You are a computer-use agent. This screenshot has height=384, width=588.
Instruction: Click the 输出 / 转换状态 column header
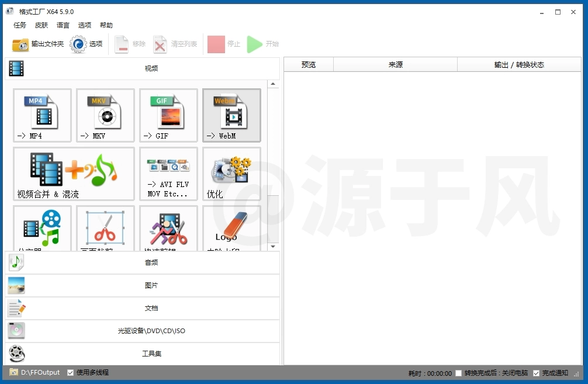coord(520,64)
